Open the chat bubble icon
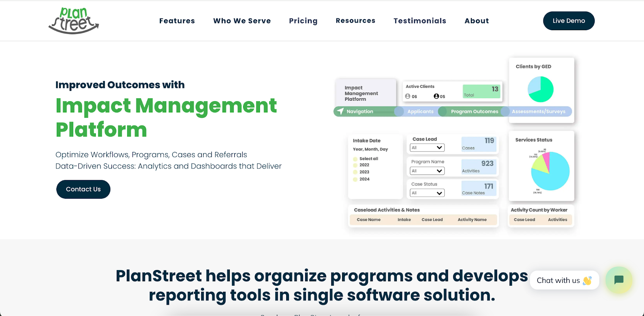 [619, 280]
